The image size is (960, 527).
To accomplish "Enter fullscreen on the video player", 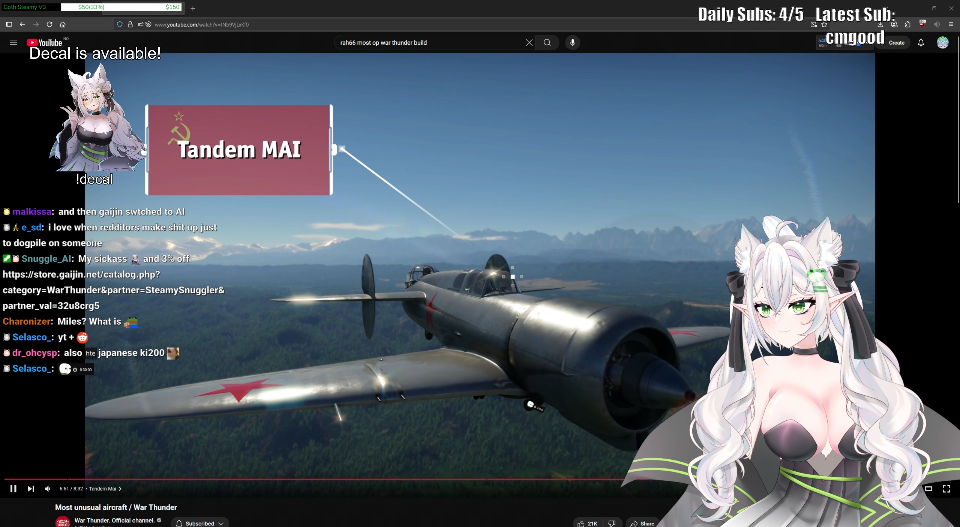I will pos(946,488).
